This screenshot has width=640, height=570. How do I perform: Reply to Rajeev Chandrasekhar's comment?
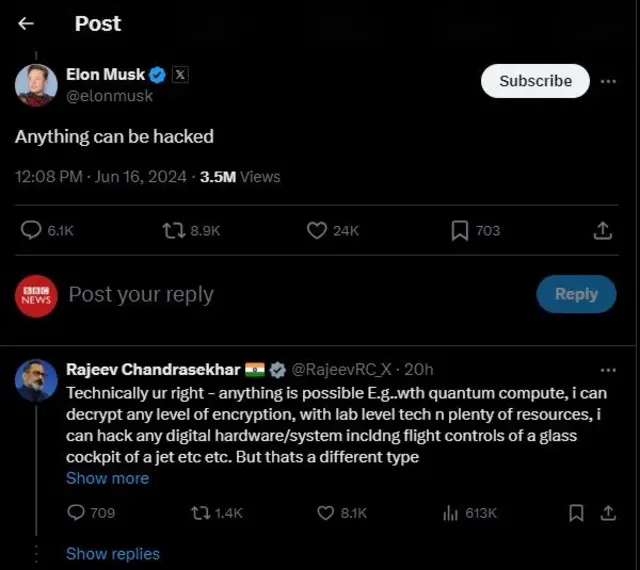tap(76, 512)
